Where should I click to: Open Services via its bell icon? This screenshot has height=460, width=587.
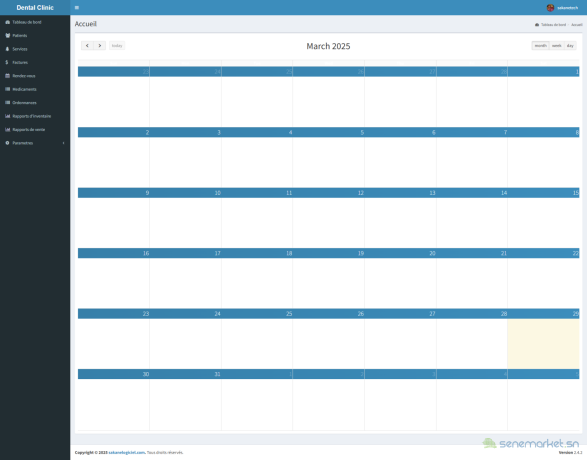coord(7,49)
